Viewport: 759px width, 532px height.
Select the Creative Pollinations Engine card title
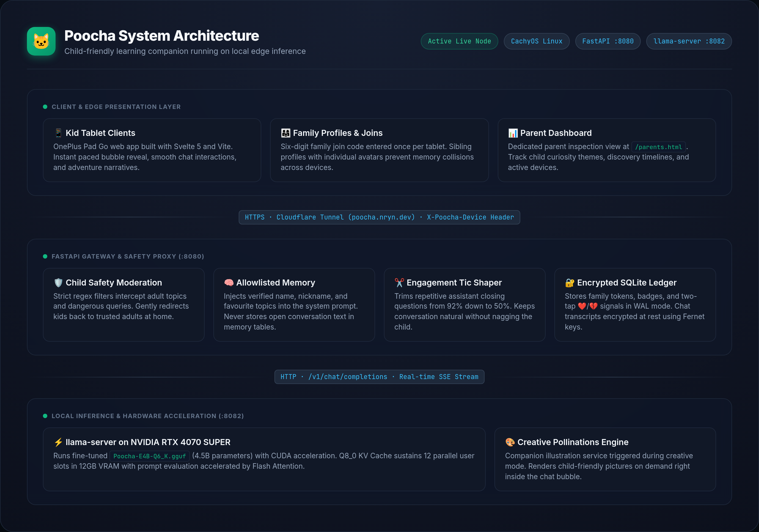coord(573,442)
